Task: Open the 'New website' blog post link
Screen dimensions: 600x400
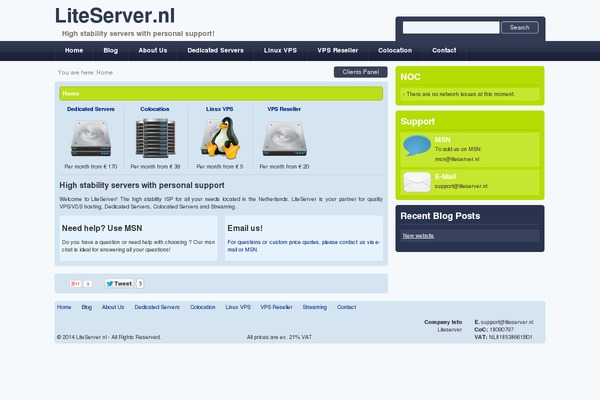Action: coord(418,236)
